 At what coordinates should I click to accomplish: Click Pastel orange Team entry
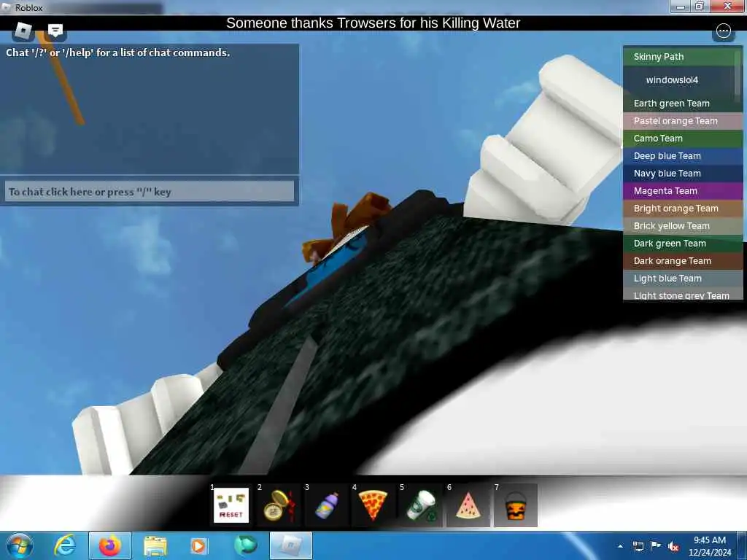pos(683,121)
